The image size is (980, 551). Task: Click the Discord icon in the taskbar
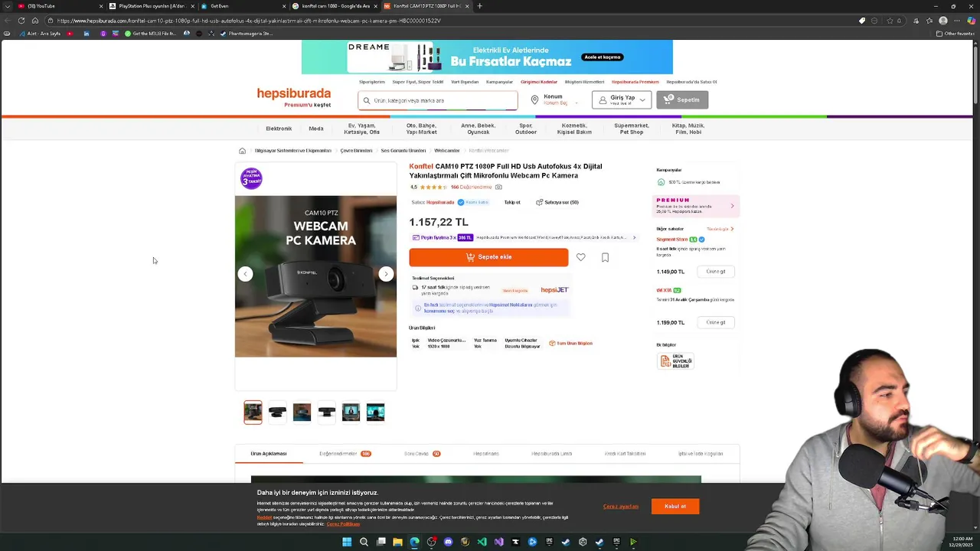click(x=448, y=542)
